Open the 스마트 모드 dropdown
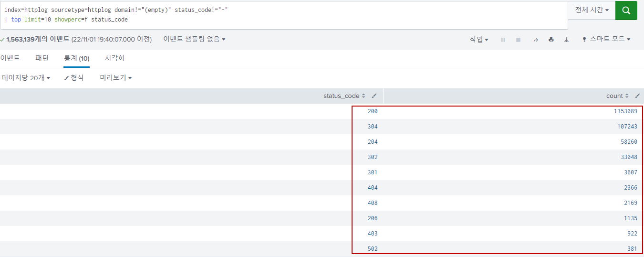The width and height of the screenshot is (644, 257). tap(606, 39)
